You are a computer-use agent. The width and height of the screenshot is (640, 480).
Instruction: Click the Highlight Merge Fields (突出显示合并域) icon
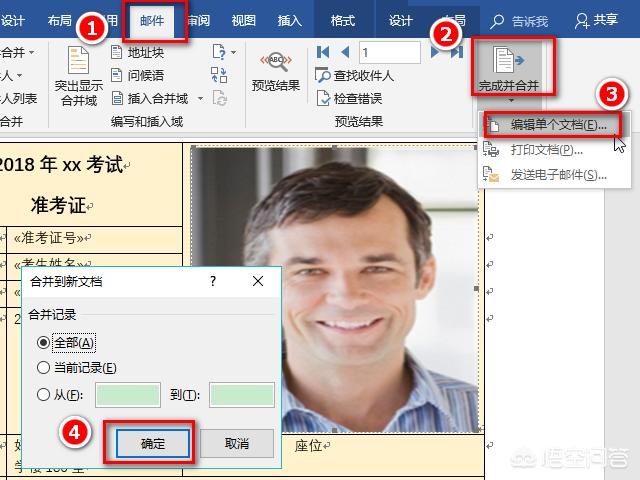point(78,60)
